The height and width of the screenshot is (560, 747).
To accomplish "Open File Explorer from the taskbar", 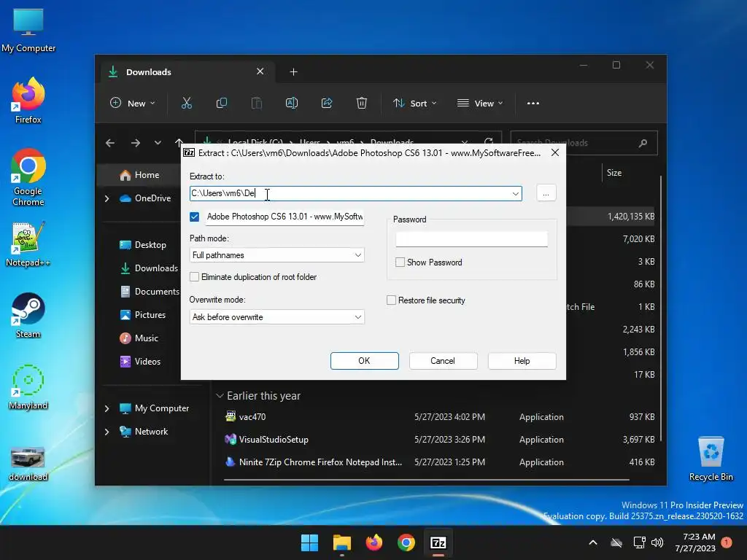I will (341, 542).
